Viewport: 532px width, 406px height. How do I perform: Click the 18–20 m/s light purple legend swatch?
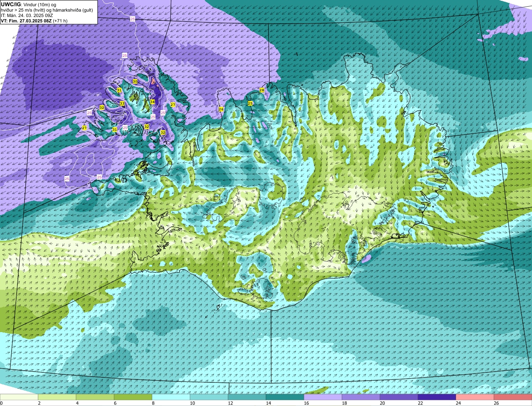pos(361,397)
